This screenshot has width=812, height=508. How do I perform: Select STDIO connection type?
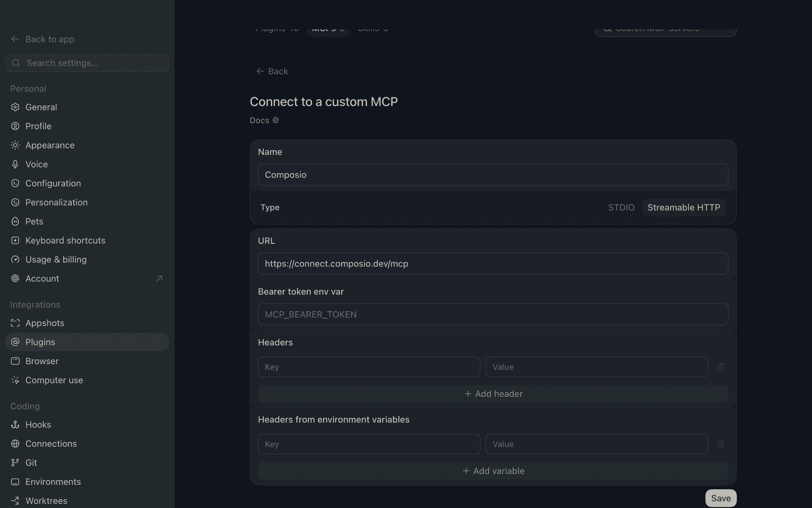(x=621, y=207)
